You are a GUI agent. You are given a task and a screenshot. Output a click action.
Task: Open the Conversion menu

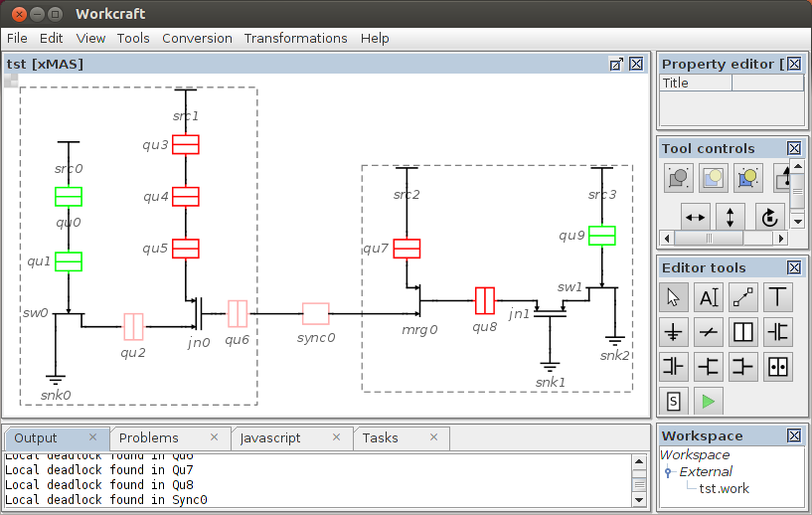(197, 38)
